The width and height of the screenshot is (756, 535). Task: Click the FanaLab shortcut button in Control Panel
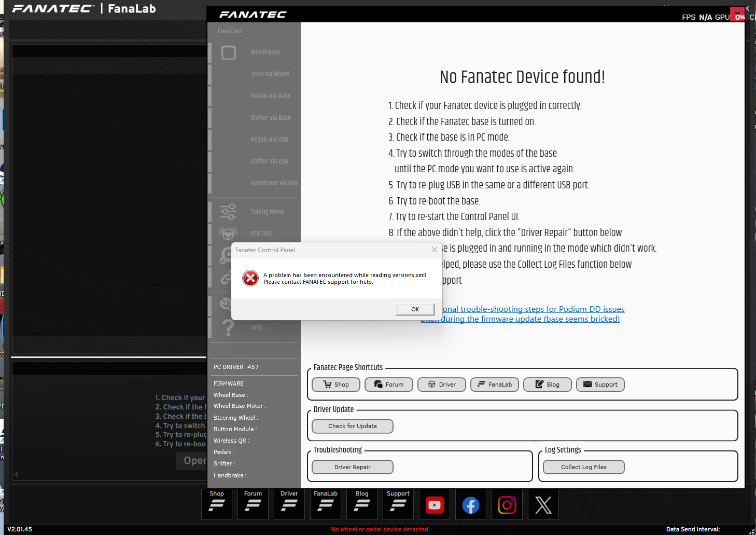click(495, 385)
